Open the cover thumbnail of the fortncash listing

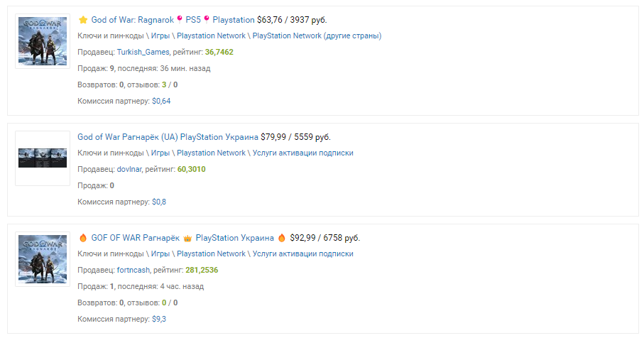click(x=43, y=259)
